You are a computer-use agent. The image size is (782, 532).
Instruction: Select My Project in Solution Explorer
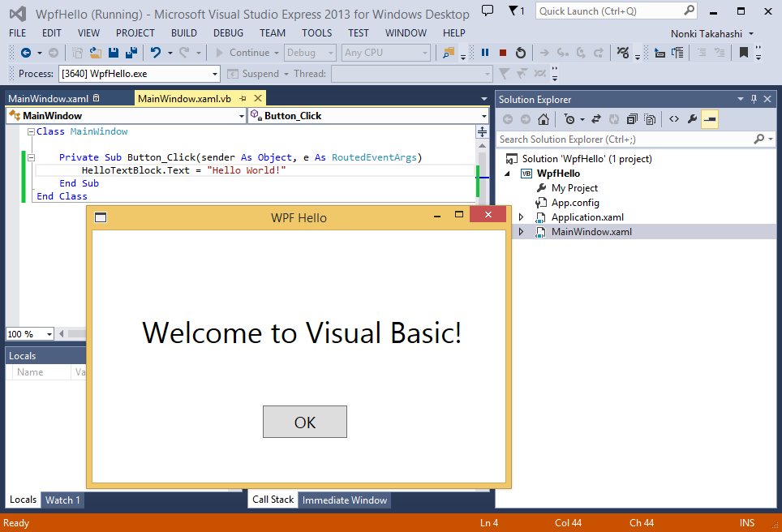click(x=574, y=188)
